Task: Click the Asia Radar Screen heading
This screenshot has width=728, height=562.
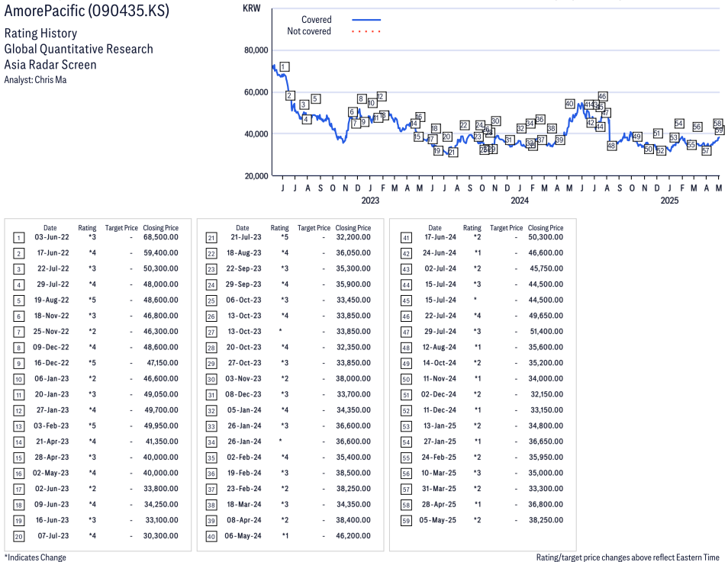Action: pos(50,65)
